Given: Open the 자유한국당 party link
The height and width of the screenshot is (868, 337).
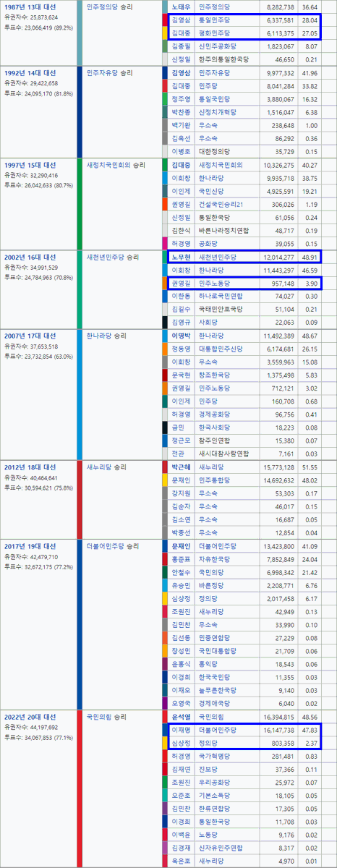Looking at the screenshot, I should click(x=215, y=559).
